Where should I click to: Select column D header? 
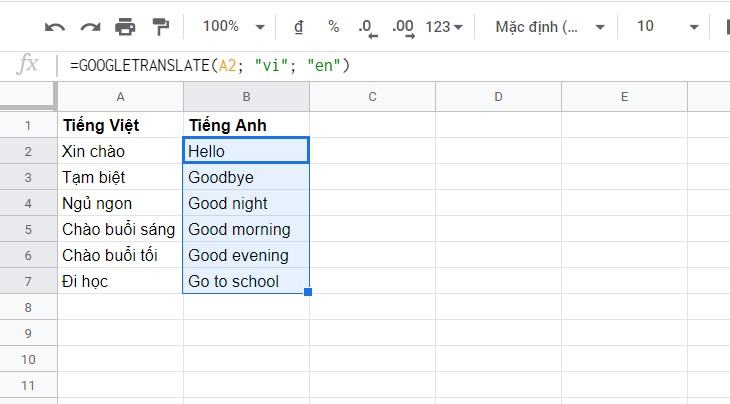coord(498,97)
